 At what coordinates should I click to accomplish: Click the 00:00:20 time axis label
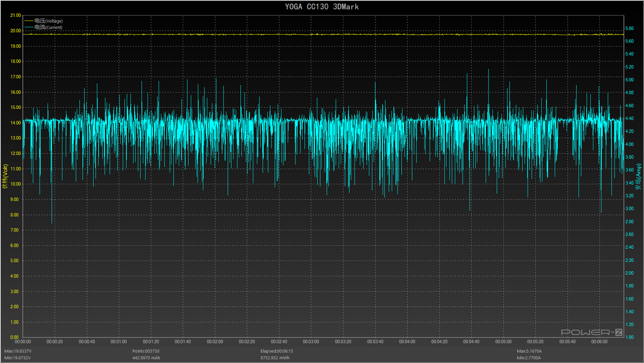pos(55,341)
